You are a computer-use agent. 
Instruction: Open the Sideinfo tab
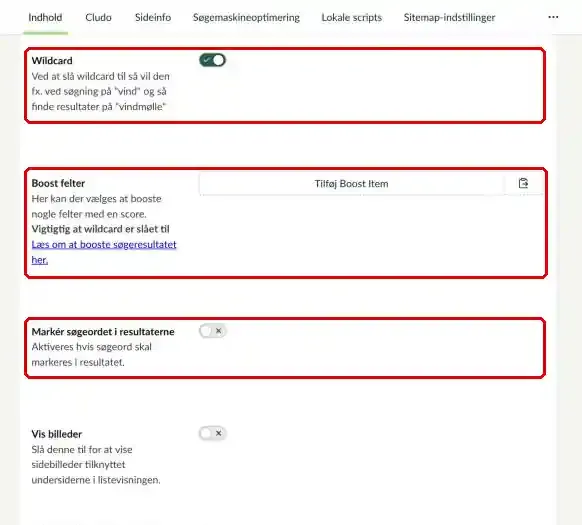153,17
